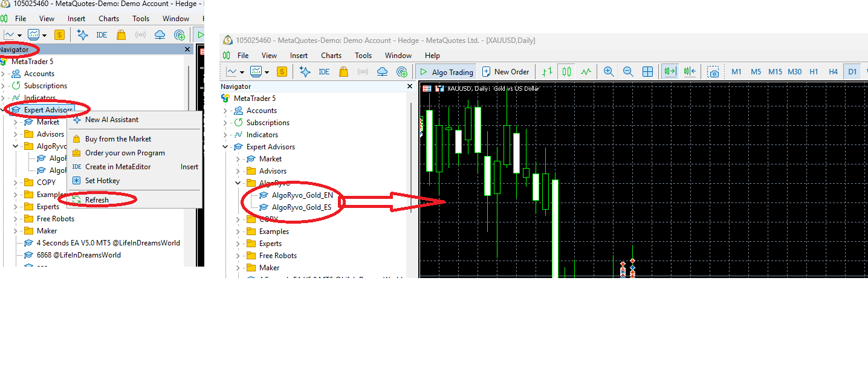Image resolution: width=868 pixels, height=376 pixels.
Task: Toggle chart auto-scroll to the end
Action: tap(670, 71)
